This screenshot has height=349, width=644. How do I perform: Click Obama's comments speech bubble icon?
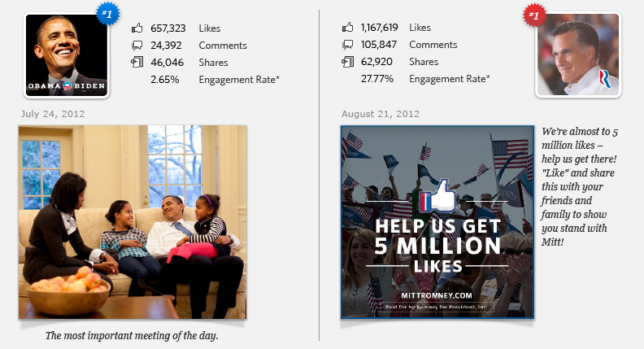tap(137, 45)
